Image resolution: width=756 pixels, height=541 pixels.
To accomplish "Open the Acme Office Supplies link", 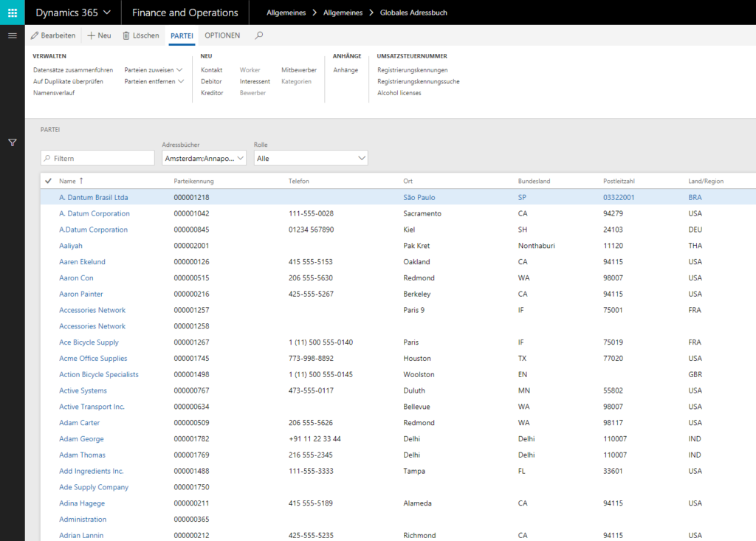I will pos(93,359).
